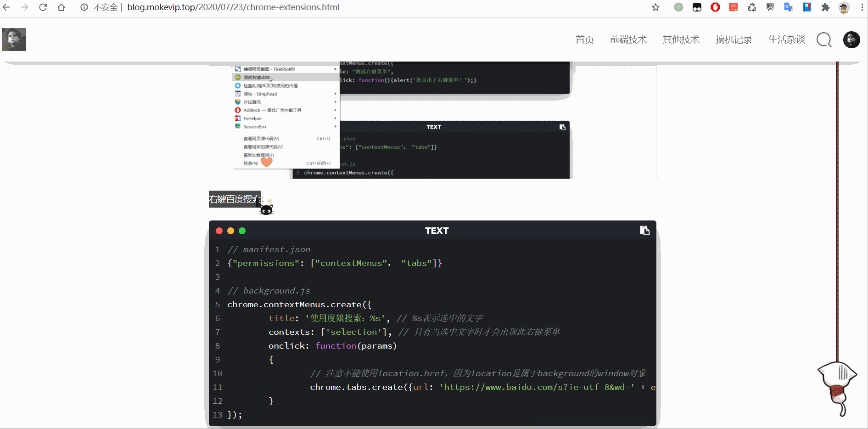The height and width of the screenshot is (429, 868).
Task: Go to the 首页 nav link
Action: (584, 40)
